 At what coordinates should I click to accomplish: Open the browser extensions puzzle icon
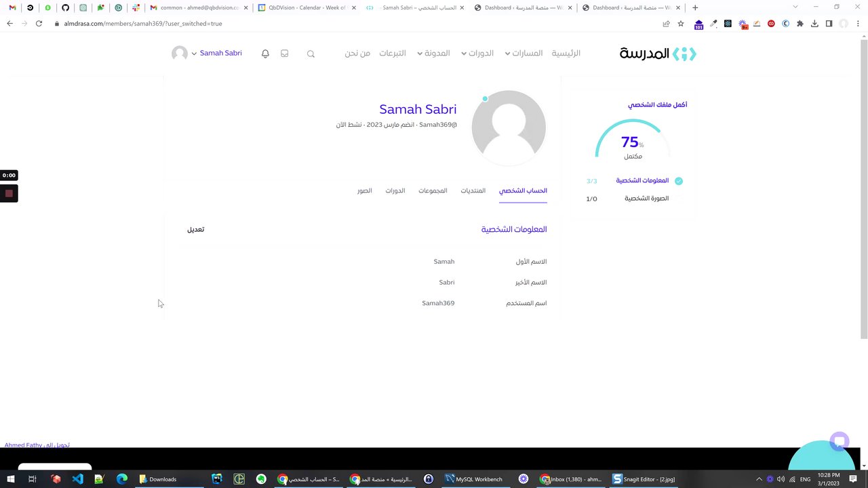[x=800, y=23]
